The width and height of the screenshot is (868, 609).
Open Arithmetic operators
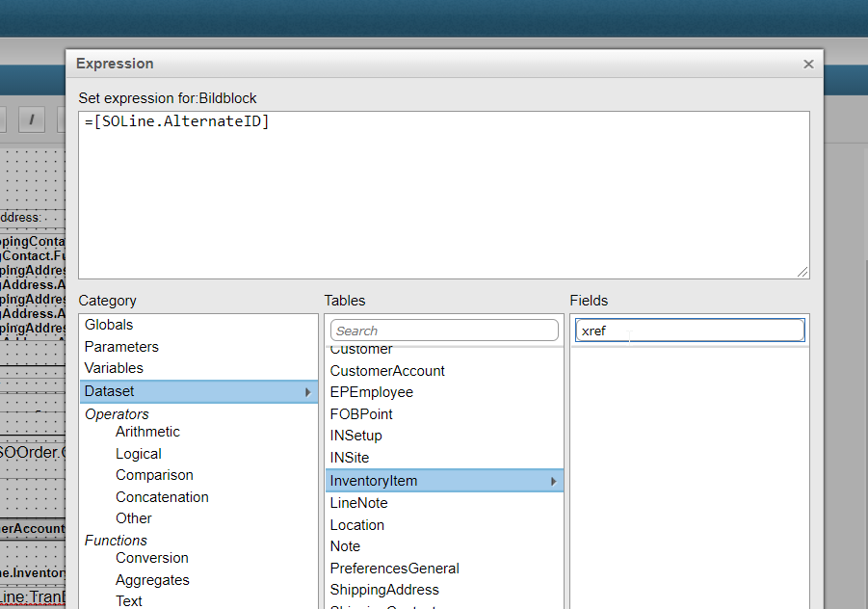click(147, 432)
